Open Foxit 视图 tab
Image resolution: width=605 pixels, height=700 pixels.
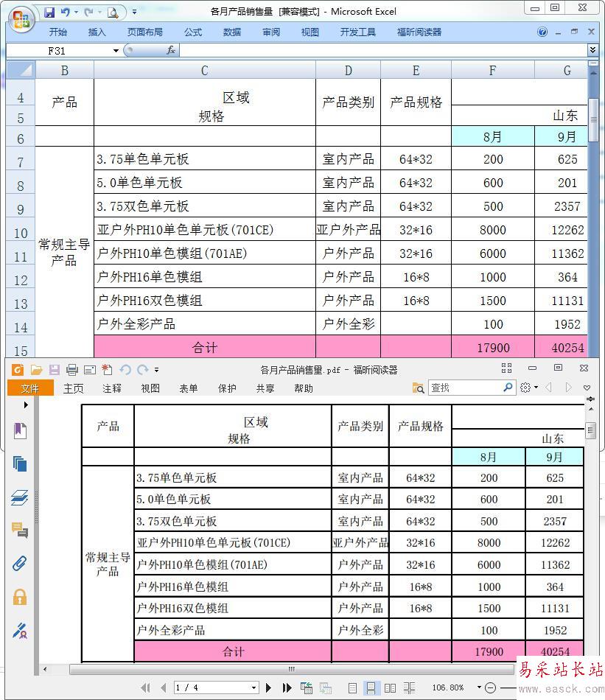[x=150, y=388]
